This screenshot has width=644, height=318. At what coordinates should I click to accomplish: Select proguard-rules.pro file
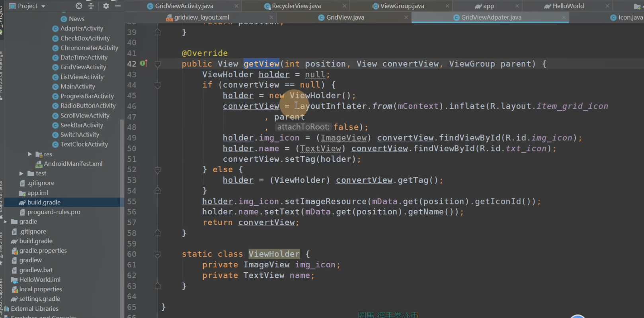click(50, 212)
